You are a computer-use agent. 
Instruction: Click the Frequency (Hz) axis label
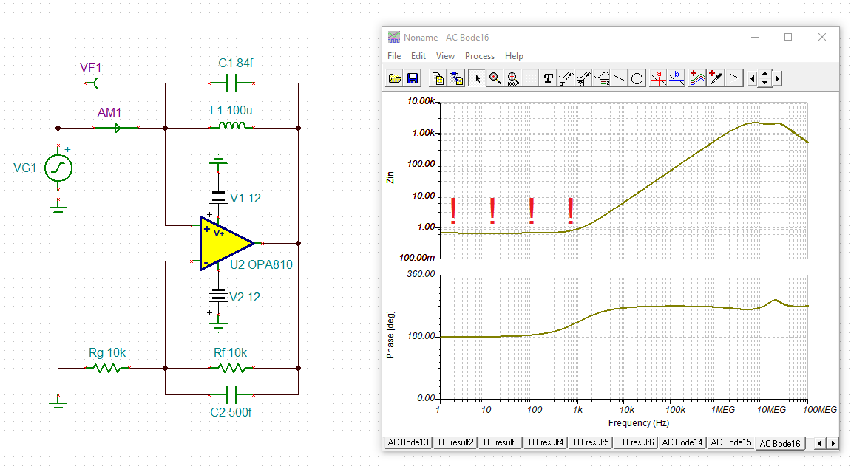pos(638,423)
